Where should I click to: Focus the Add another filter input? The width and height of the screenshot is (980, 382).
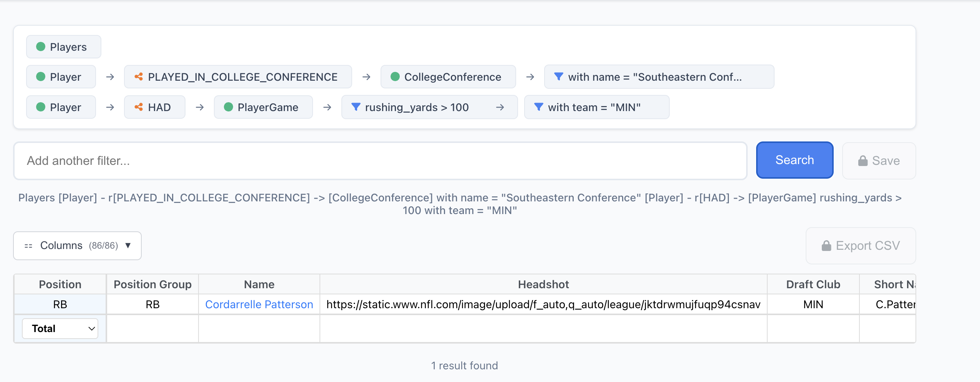coord(380,161)
